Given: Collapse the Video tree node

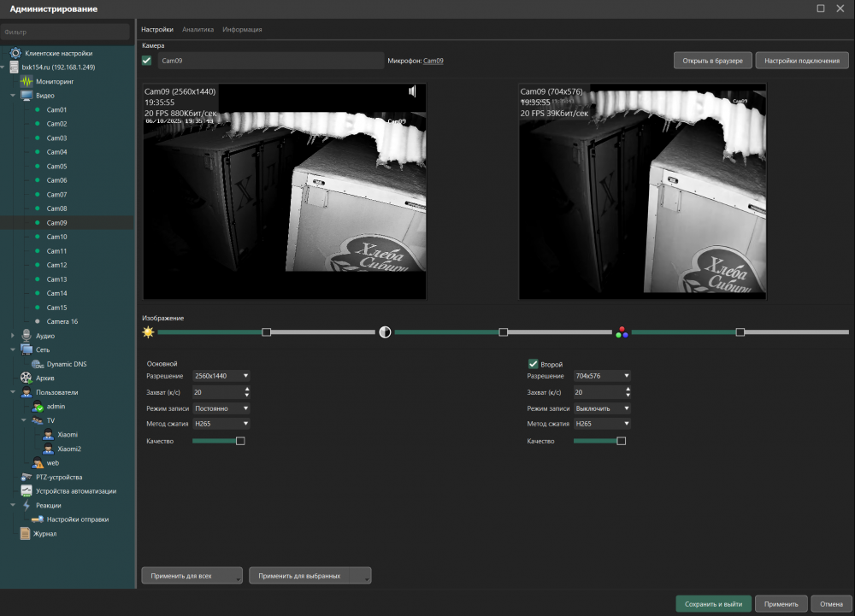Looking at the screenshot, I should click(13, 96).
